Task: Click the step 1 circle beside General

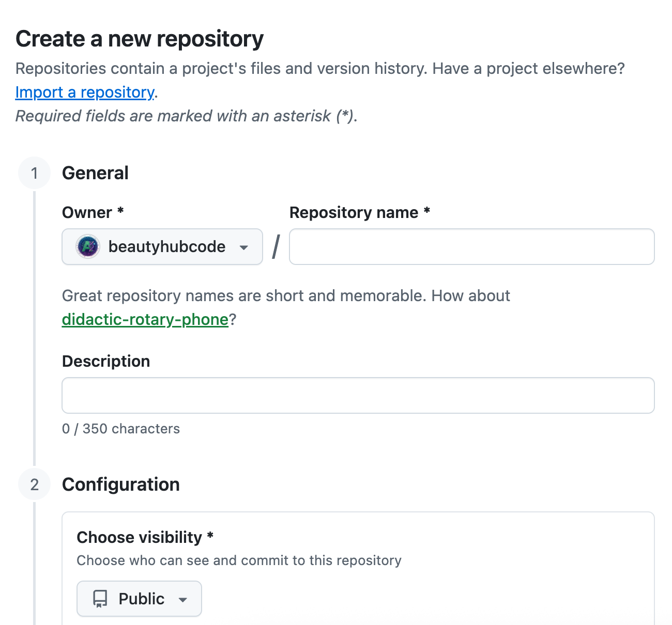Action: click(34, 173)
